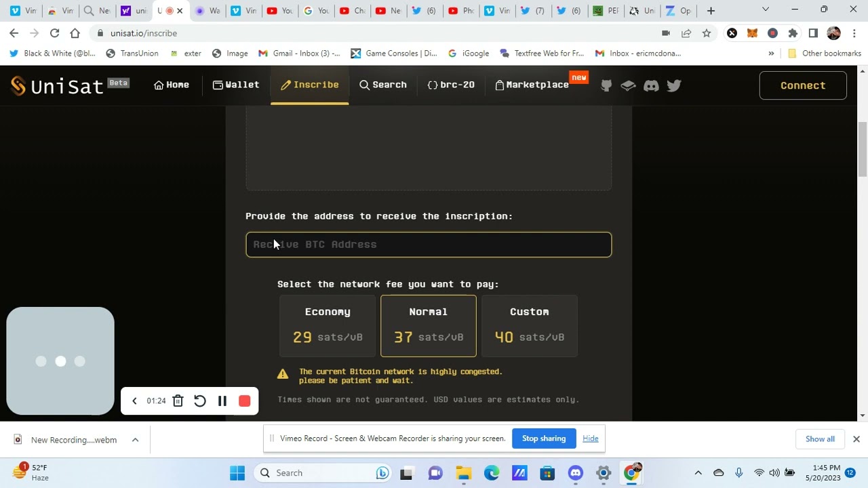The height and width of the screenshot is (488, 868).
Task: Select the Custom 40 sats/vB fee
Action: [x=530, y=326]
